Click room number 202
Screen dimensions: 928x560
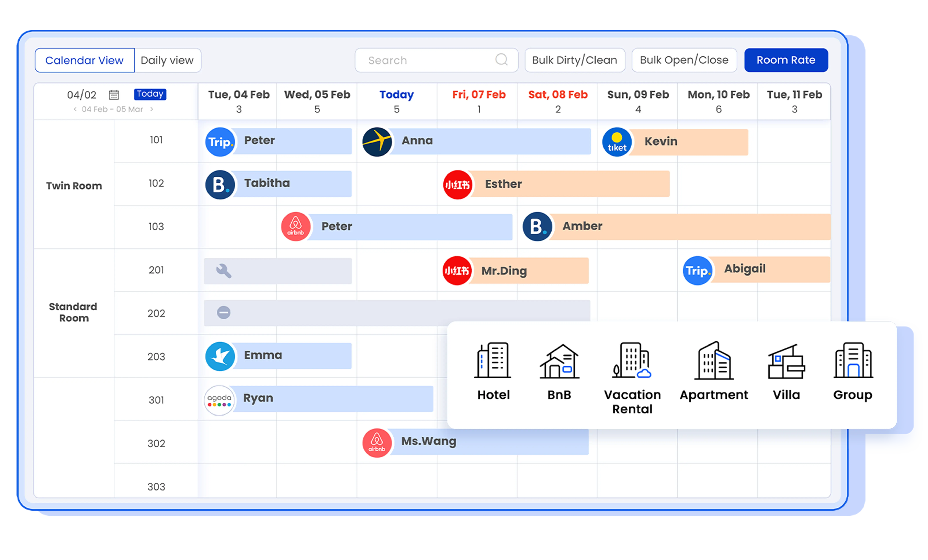coord(156,313)
